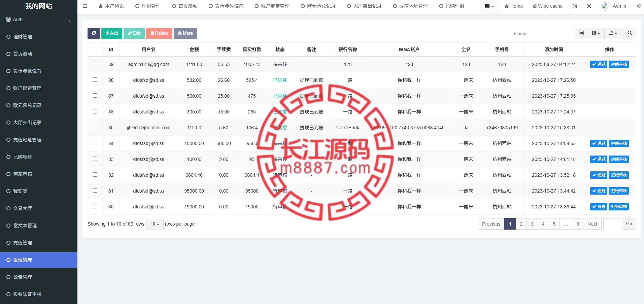Switch to the 已购理财 top tab
This screenshot has height=304, width=644.
452,6
